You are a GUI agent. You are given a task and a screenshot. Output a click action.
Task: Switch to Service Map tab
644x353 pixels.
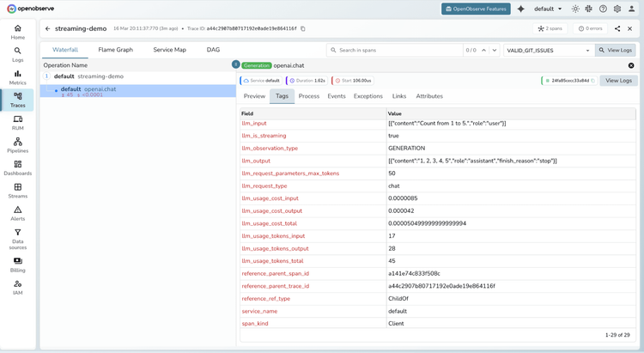click(x=170, y=50)
